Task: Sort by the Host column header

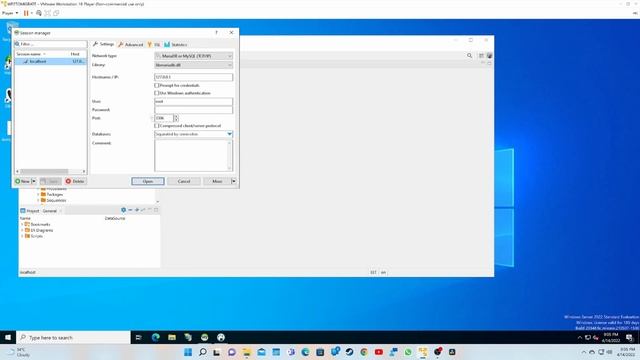Action: (76, 54)
